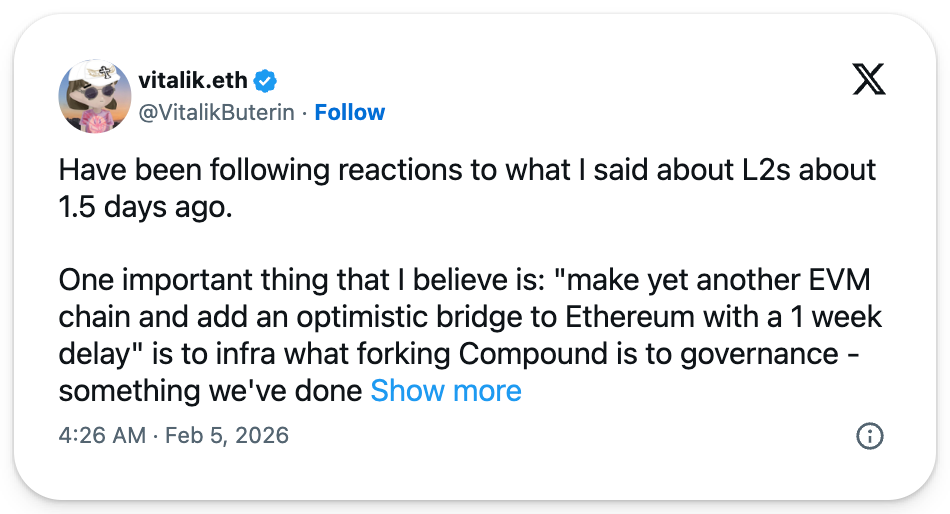
Task: Open Vitalik's profile avatar picture
Action: point(96,96)
